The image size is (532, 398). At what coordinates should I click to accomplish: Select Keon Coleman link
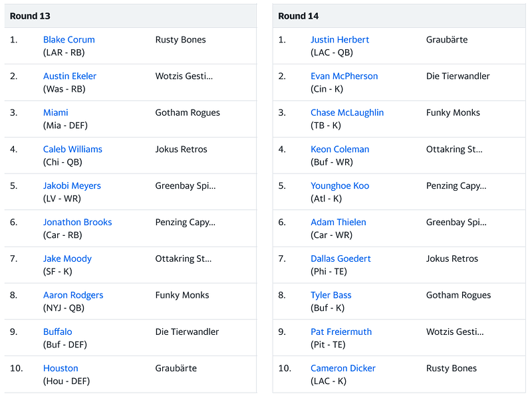[x=340, y=149]
